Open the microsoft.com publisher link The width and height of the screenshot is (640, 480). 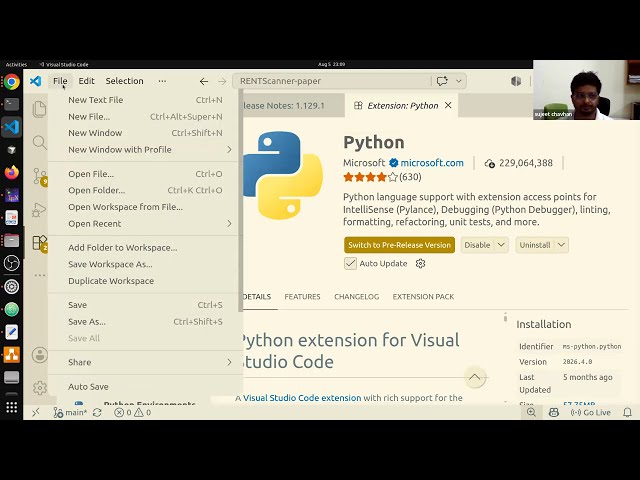click(x=432, y=163)
